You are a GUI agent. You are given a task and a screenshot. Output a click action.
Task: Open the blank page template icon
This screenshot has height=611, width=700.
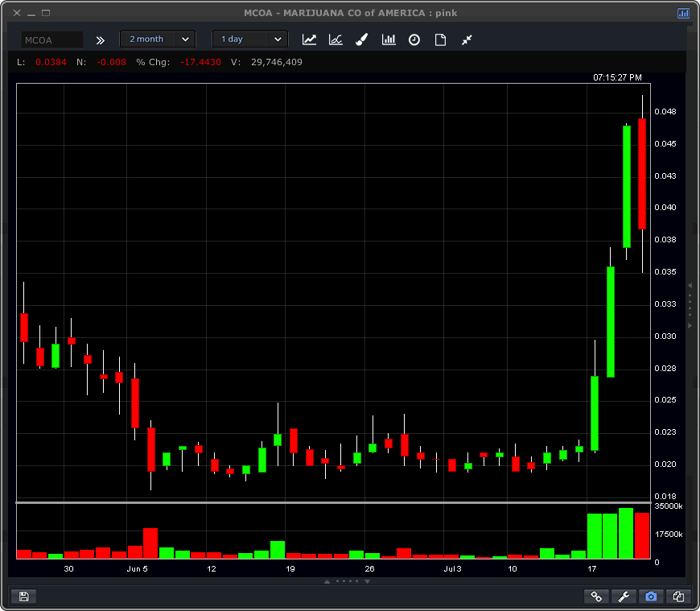click(x=440, y=39)
